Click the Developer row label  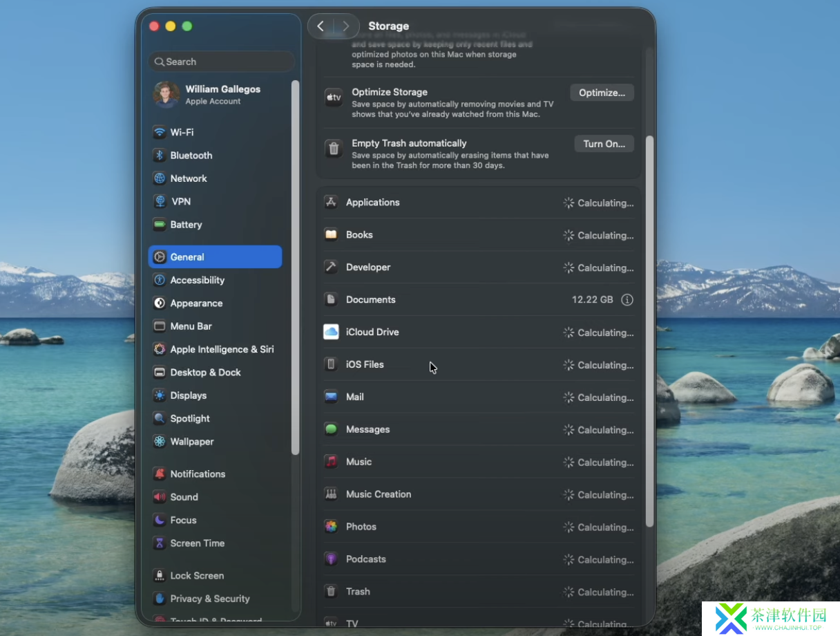coord(368,267)
